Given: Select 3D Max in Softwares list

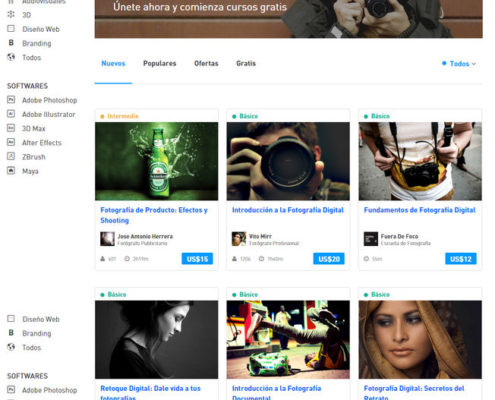Looking at the screenshot, I should tap(34, 128).
